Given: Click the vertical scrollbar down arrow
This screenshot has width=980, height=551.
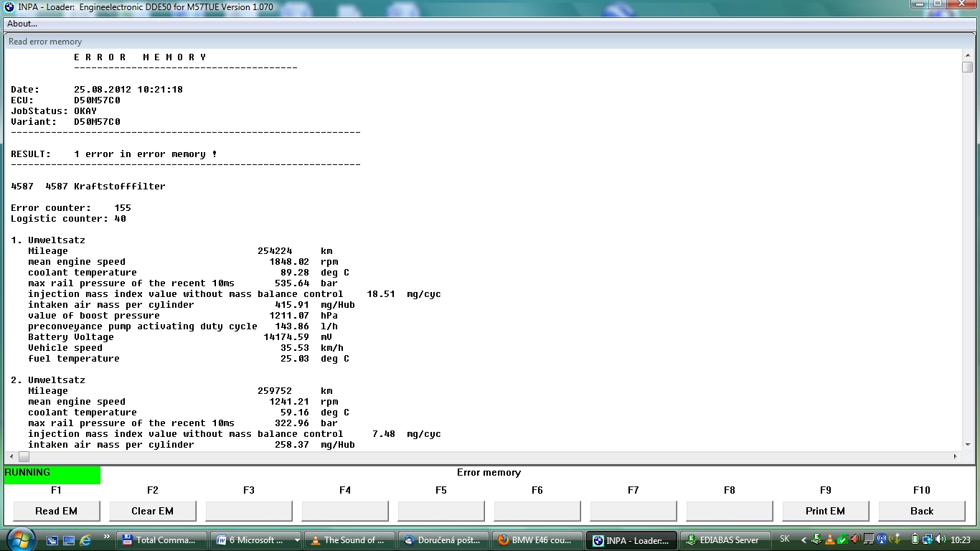Looking at the screenshot, I should (967, 445).
